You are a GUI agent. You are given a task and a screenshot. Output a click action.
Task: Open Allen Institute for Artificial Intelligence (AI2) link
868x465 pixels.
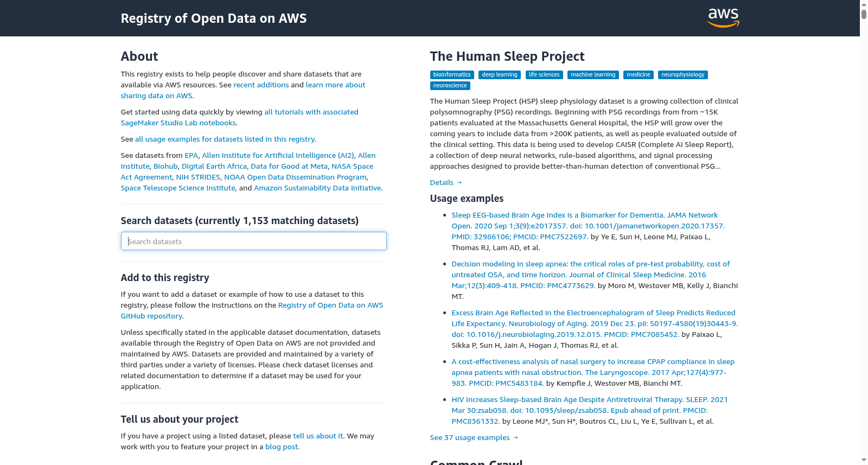[x=278, y=155]
